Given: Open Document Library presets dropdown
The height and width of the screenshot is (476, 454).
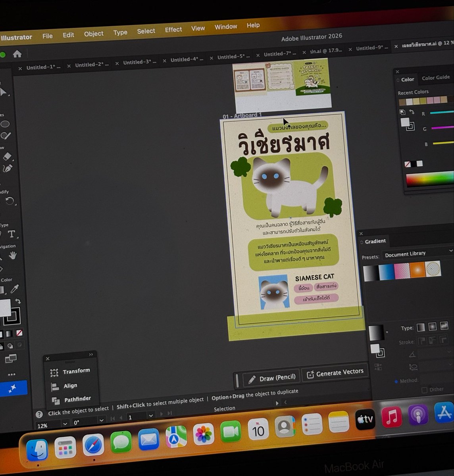Looking at the screenshot, I should pyautogui.click(x=417, y=253).
